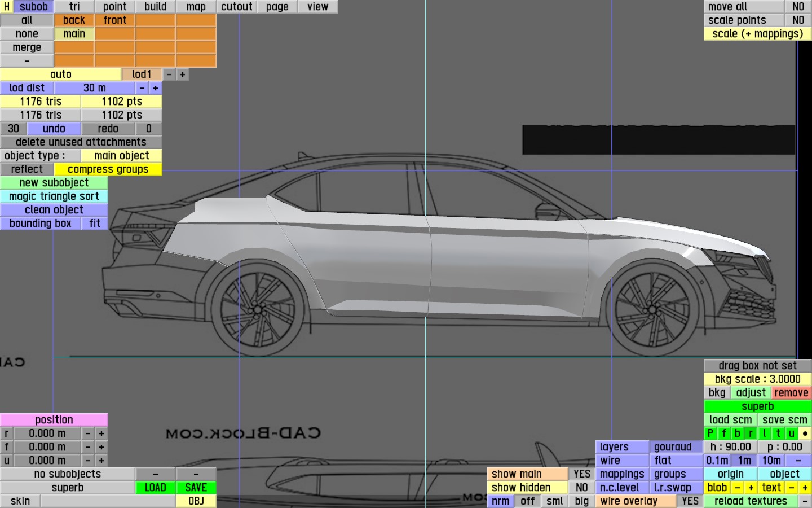812x508 pixels.
Task: Click the green LOAD button
Action: tap(156, 488)
